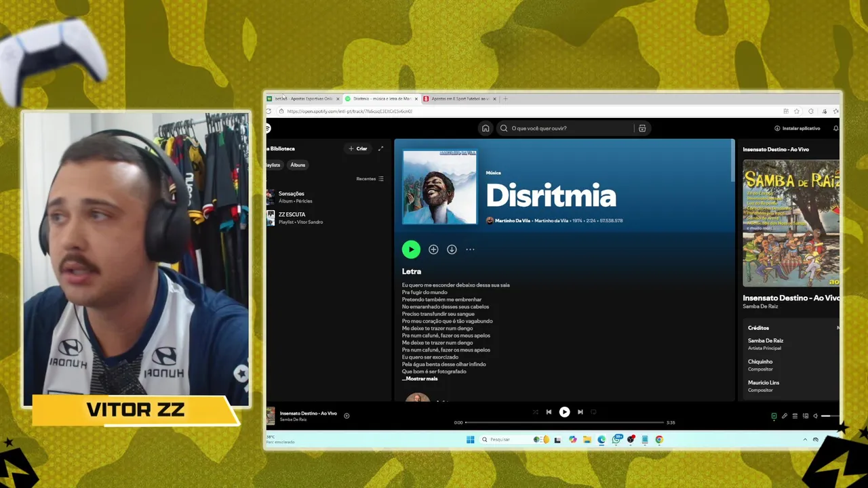Toggle the Now Playing view icon
The width and height of the screenshot is (868, 488).
774,416
